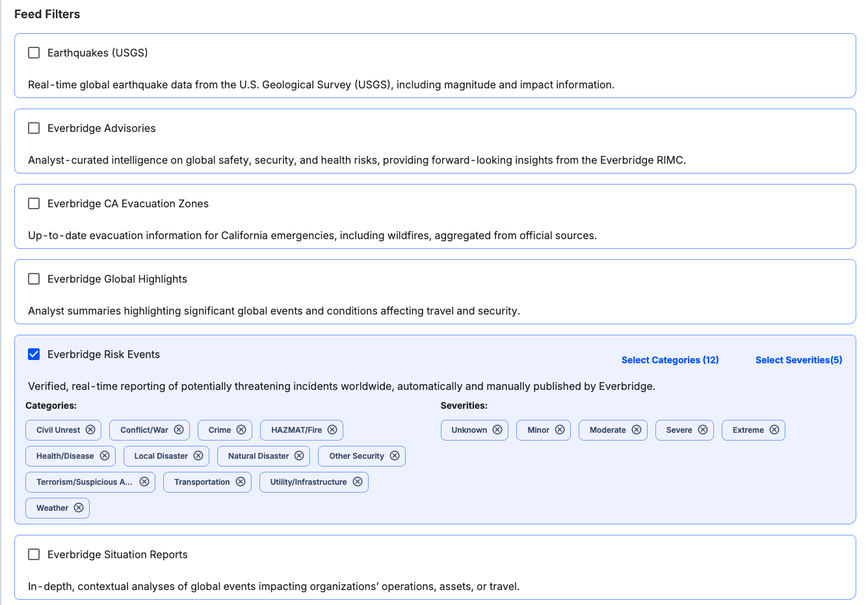
Task: Click the X on Crime chip
Action: pos(241,430)
